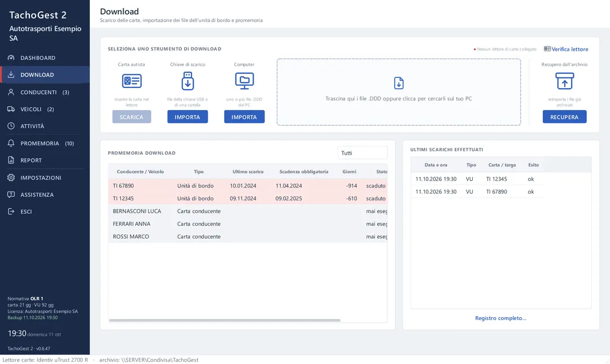610x364 pixels.
Task: Click the Dashboard gauge icon in sidebar
Action: 11,58
